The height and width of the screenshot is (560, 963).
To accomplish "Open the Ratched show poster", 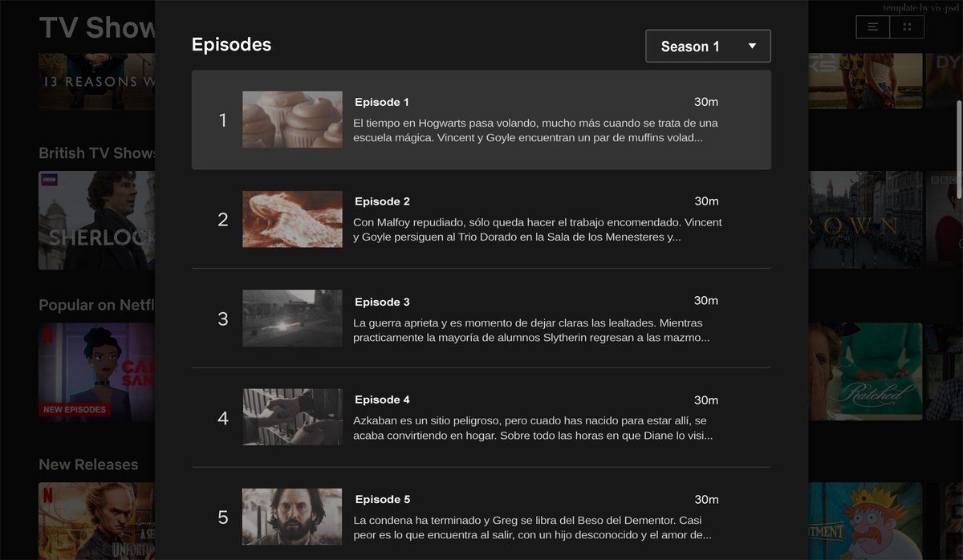I will click(x=866, y=371).
